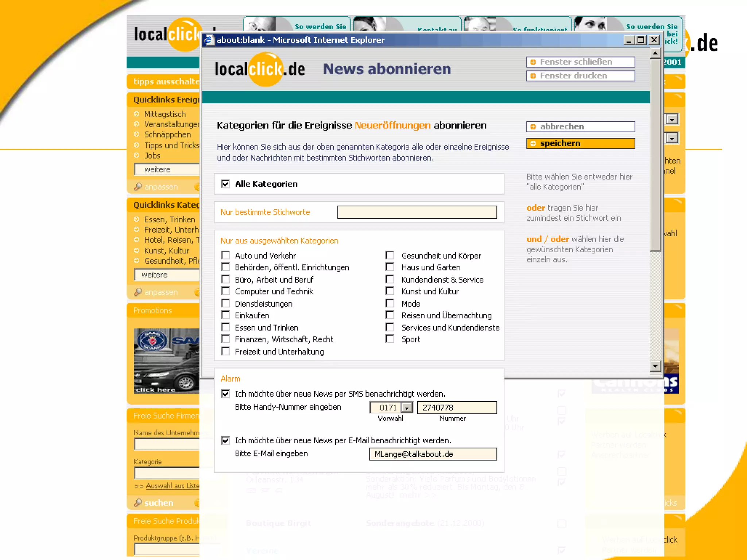
Task: Click the wrench icon beside first anpassen
Action: tap(138, 187)
